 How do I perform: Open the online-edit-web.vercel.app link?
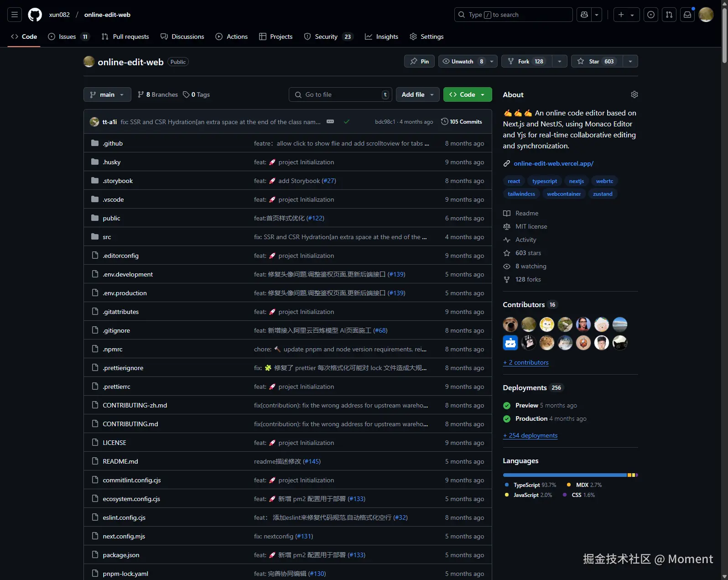tap(553, 163)
